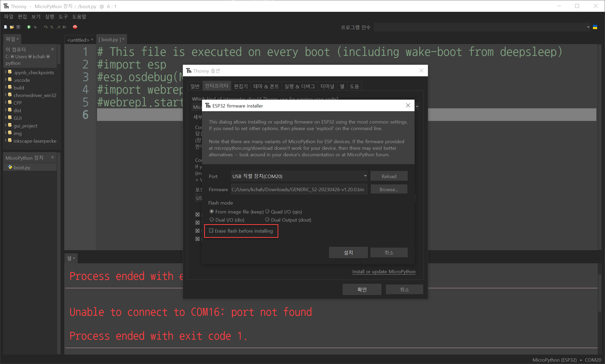
Task: Switch to the 테마 & 폰트 tab
Action: [x=266, y=86]
